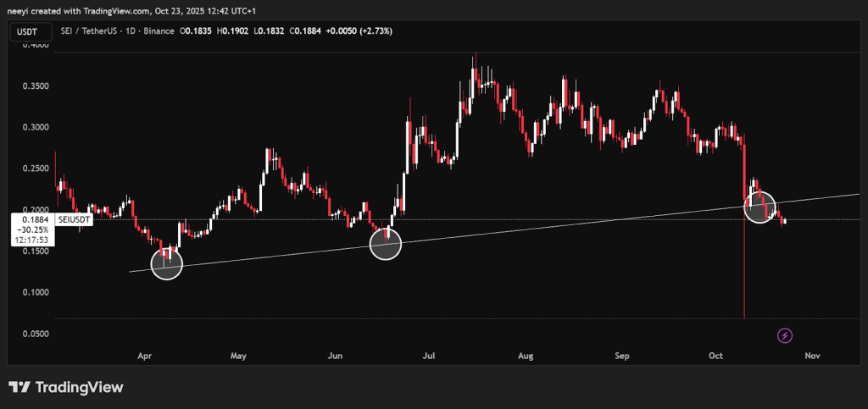Click the 0.3500 level on price axis

(34, 86)
